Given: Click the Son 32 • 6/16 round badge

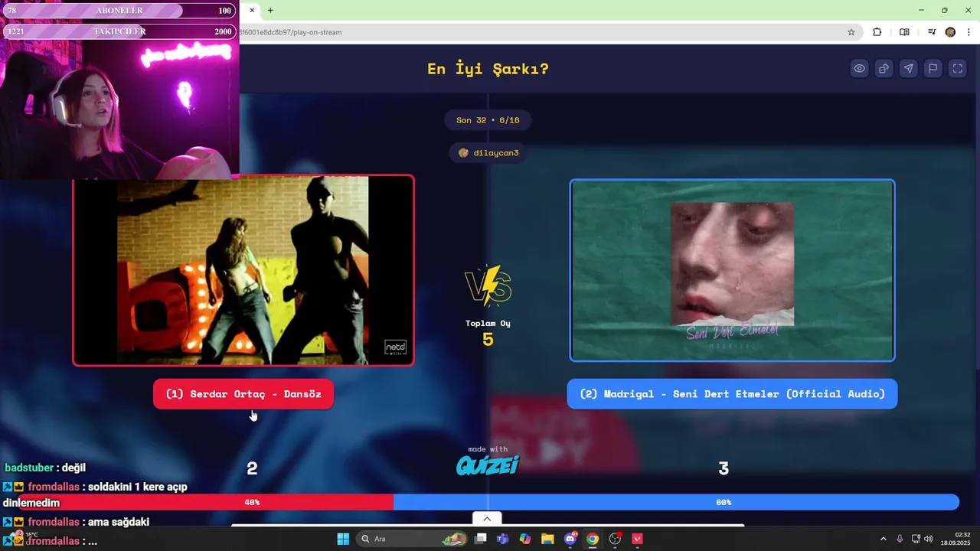Looking at the screenshot, I should point(488,120).
